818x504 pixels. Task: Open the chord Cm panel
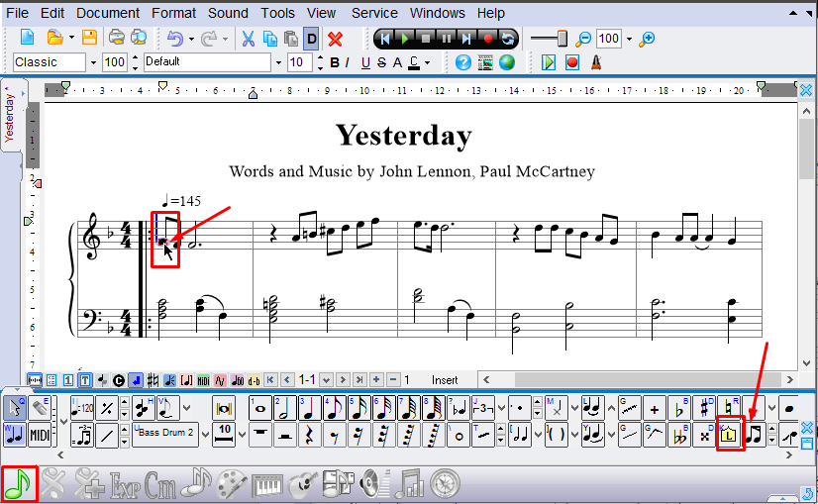point(160,485)
